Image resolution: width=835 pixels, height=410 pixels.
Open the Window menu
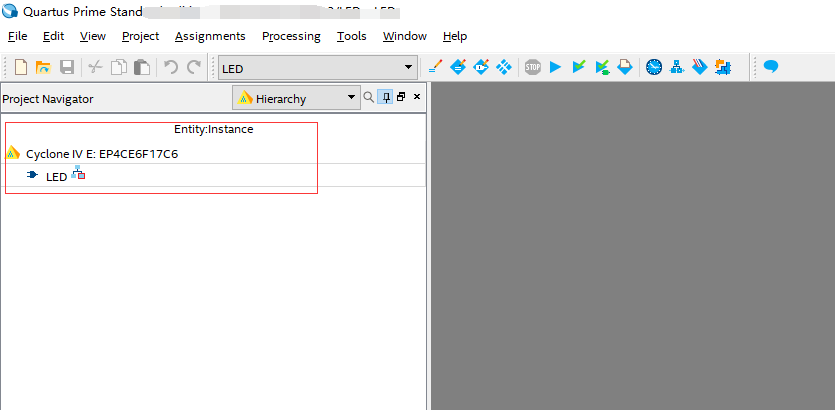pyautogui.click(x=405, y=36)
